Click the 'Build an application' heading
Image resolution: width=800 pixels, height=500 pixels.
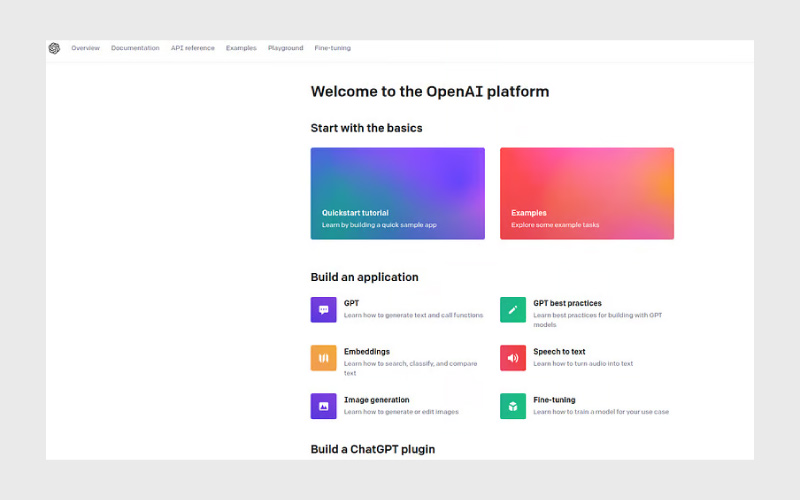point(364,277)
